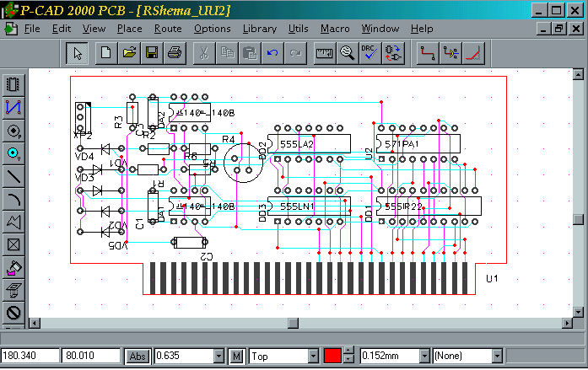Select the arrow Select tool in toolbar
Screen dimensions: 588x370
coord(77,53)
